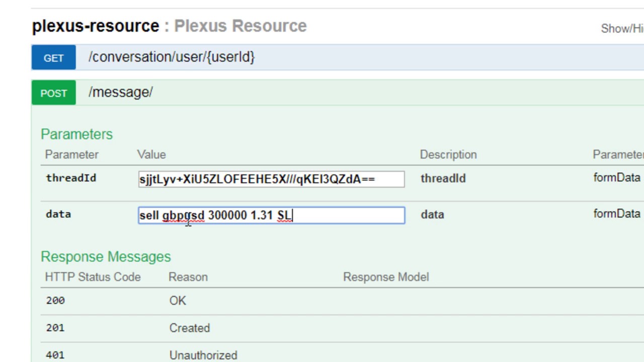
Task: Click the Parameters section heading
Action: 76,134
